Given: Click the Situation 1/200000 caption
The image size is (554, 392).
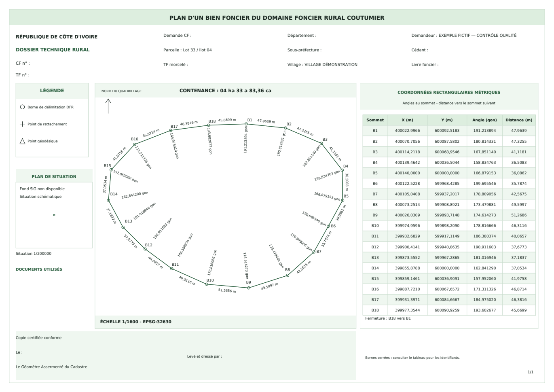Looking at the screenshot, I should pos(34,254).
